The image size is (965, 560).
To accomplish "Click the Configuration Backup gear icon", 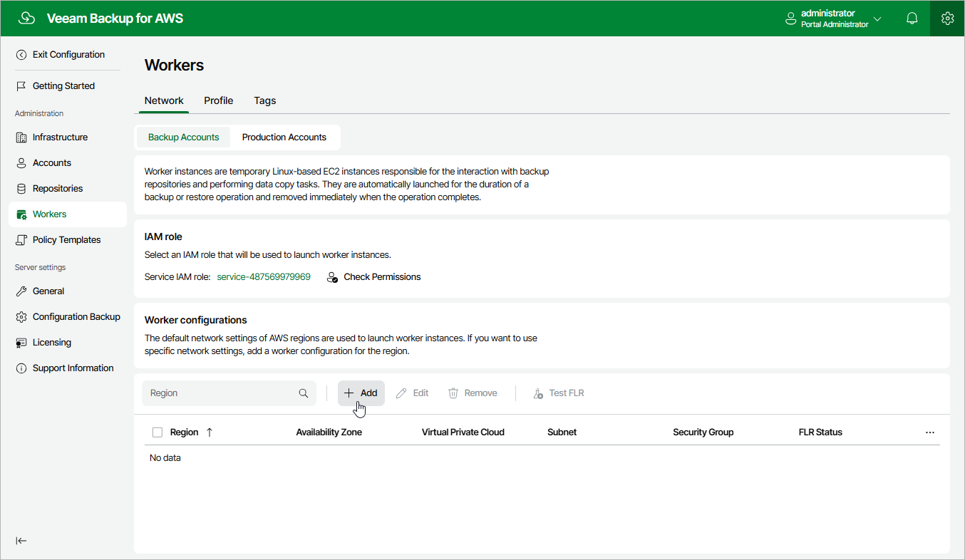I will 21,317.
